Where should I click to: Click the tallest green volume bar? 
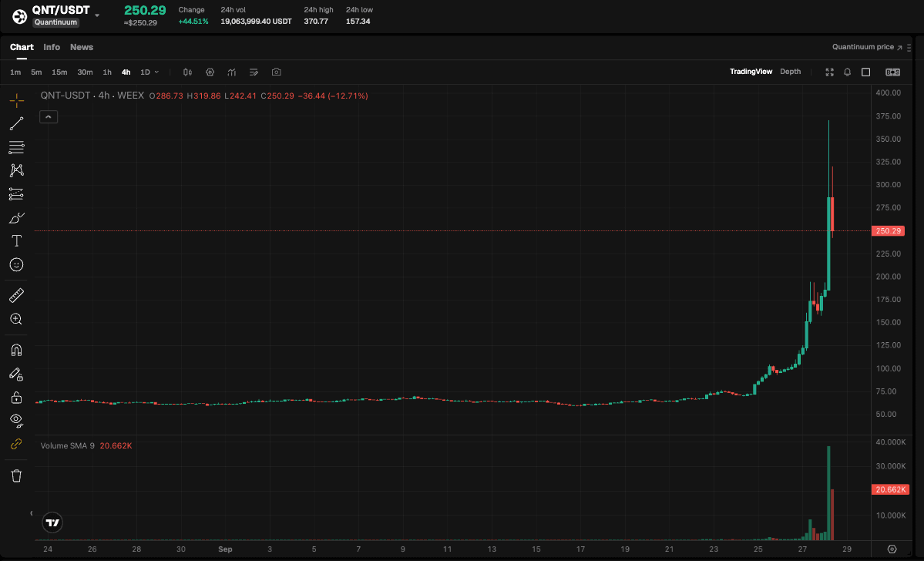828,492
